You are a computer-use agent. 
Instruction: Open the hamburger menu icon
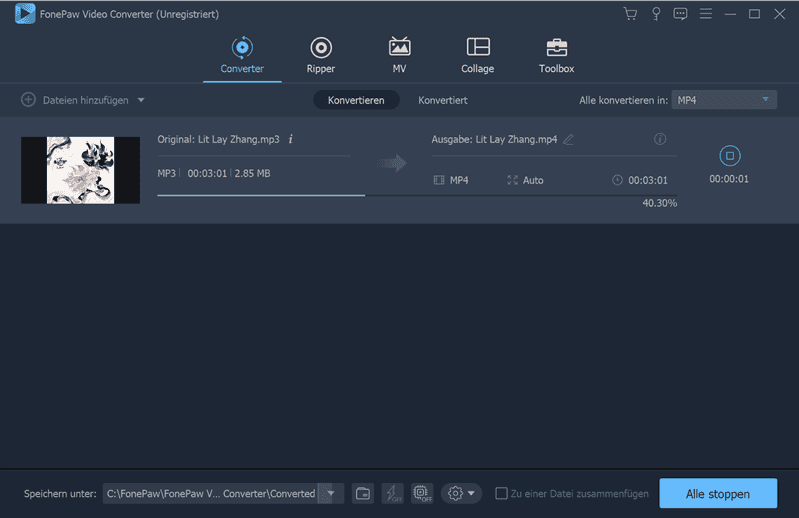click(706, 14)
